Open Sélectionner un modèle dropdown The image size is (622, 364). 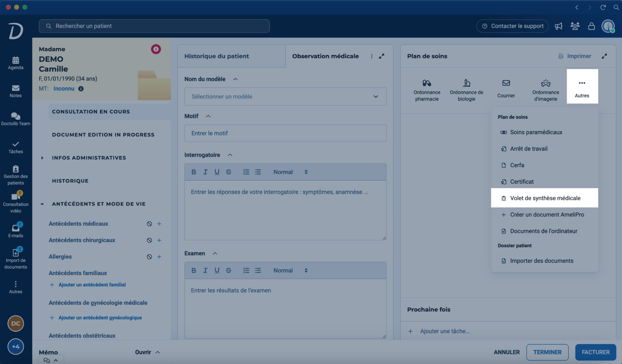(x=285, y=97)
